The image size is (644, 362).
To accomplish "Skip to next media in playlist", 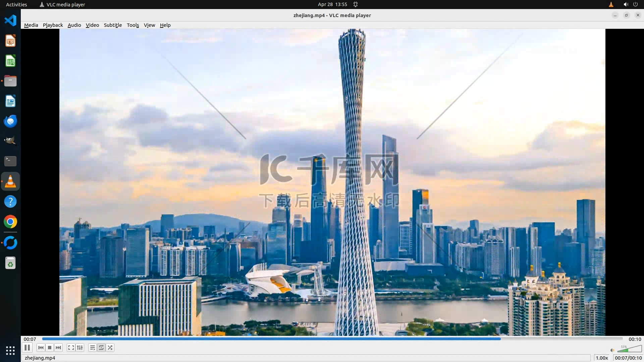I will point(58,348).
